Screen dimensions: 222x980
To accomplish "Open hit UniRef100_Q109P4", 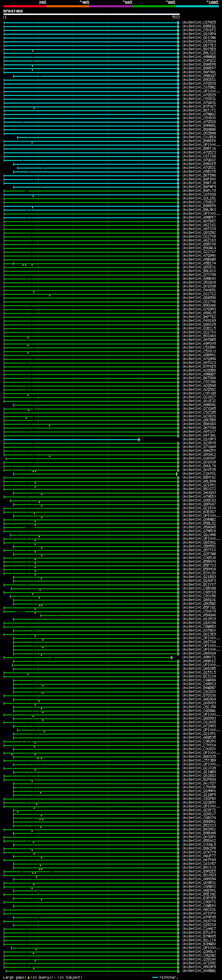I will 199,34.
